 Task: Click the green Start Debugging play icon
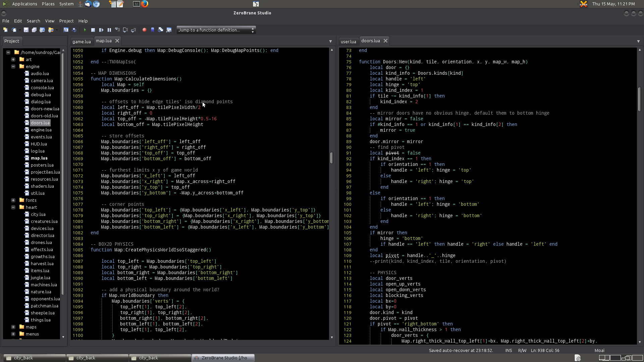pos(85,30)
